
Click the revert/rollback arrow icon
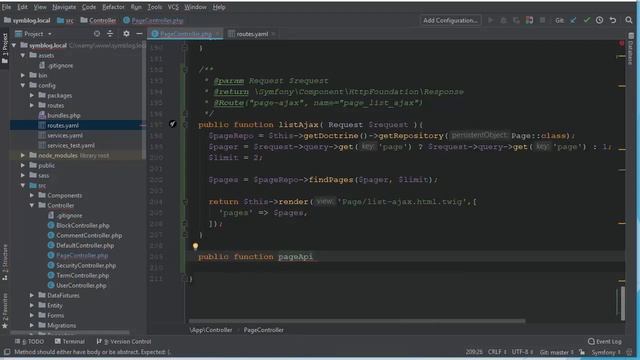click(613, 20)
